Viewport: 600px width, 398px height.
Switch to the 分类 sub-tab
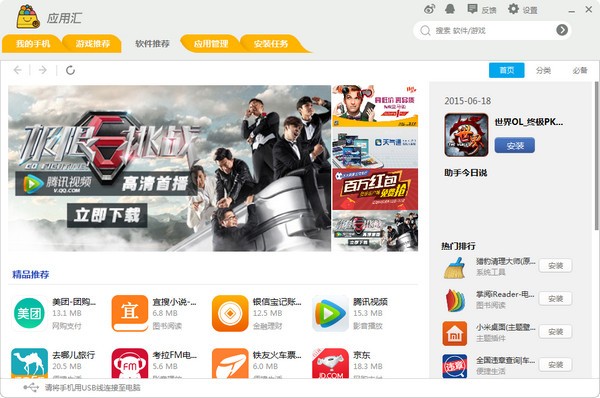point(543,70)
